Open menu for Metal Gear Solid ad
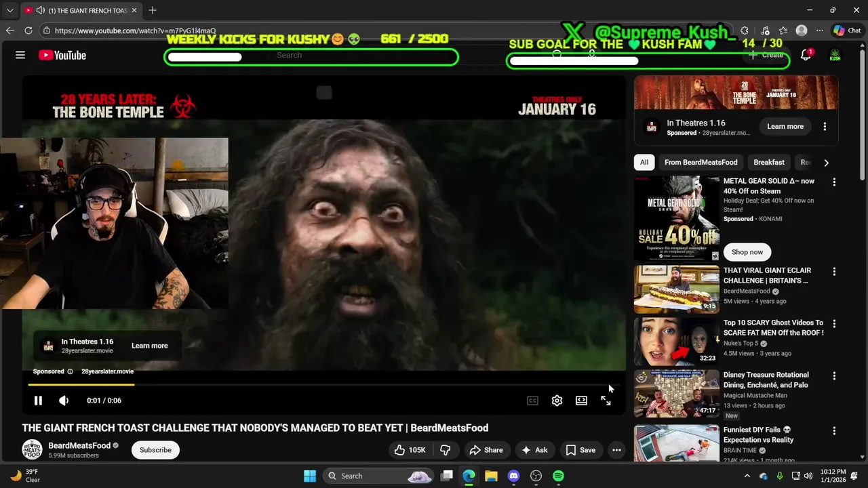Image resolution: width=868 pixels, height=488 pixels. click(x=834, y=182)
